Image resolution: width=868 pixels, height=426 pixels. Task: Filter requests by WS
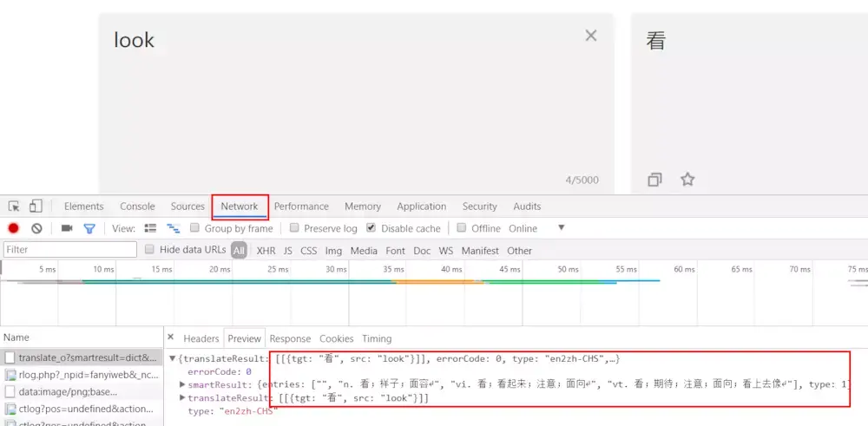[x=445, y=251]
